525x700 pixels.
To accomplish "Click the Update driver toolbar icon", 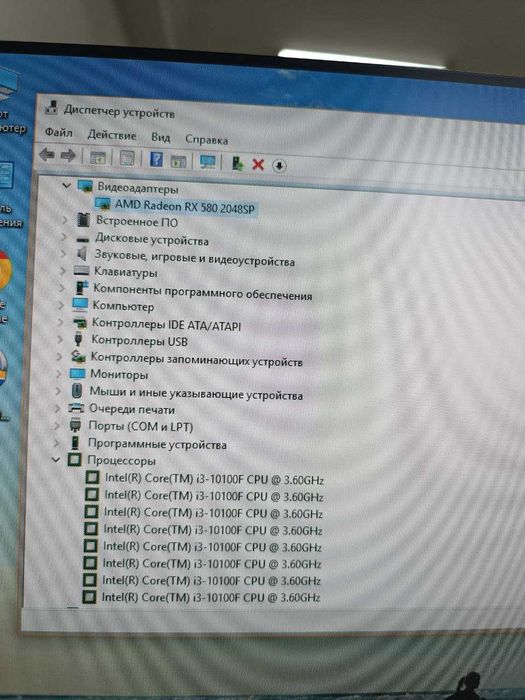I will click(x=237, y=163).
